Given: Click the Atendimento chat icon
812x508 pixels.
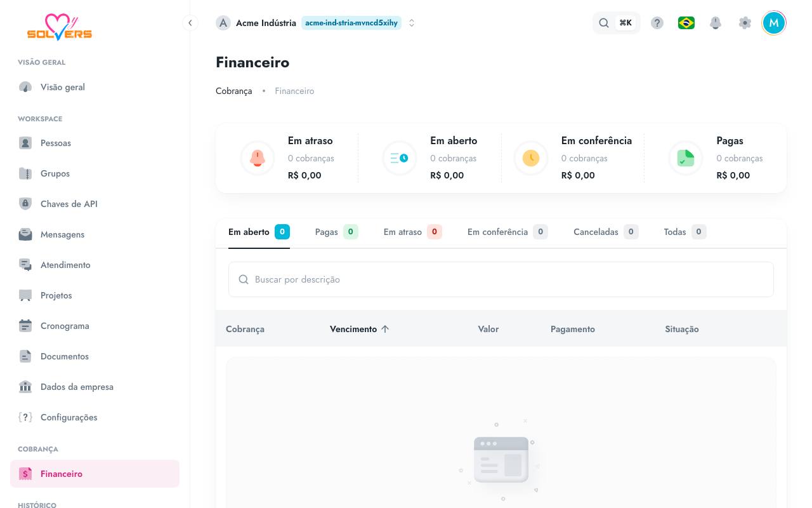Looking at the screenshot, I should (x=25, y=265).
